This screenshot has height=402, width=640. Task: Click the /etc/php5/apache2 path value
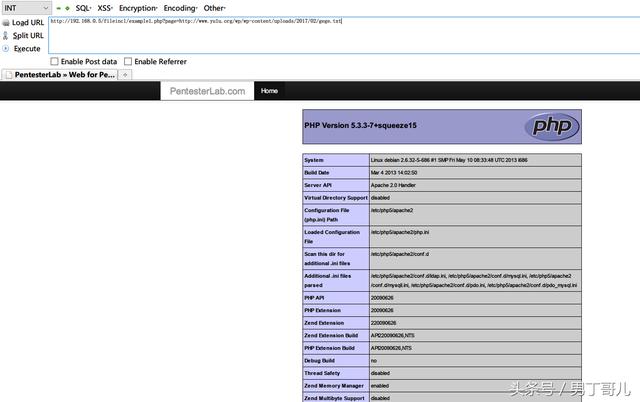pyautogui.click(x=392, y=211)
